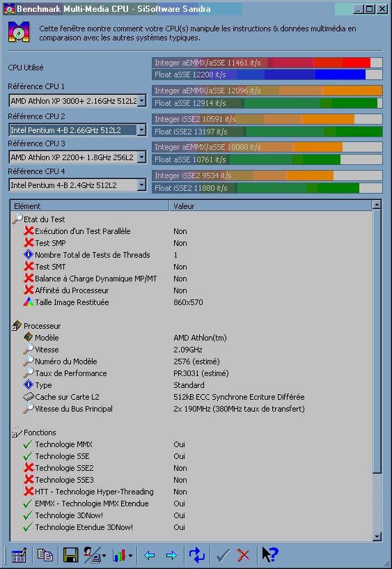Select the Intel Pentium 4-B 2.66GHz combo box
Viewport: 392px width, 569px height.
pos(77,130)
